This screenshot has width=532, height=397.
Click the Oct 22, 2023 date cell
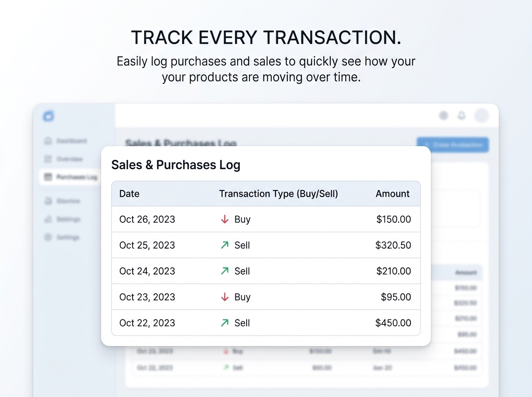coord(147,323)
